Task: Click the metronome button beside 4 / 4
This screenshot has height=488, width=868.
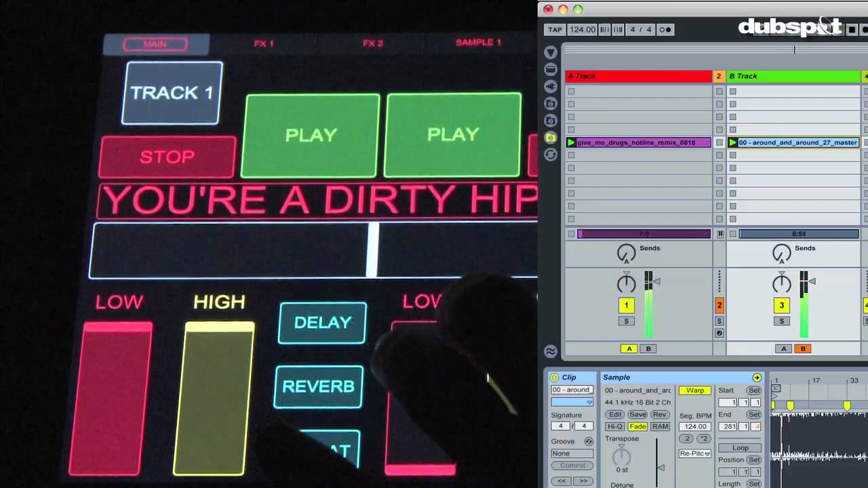Action: [x=665, y=30]
